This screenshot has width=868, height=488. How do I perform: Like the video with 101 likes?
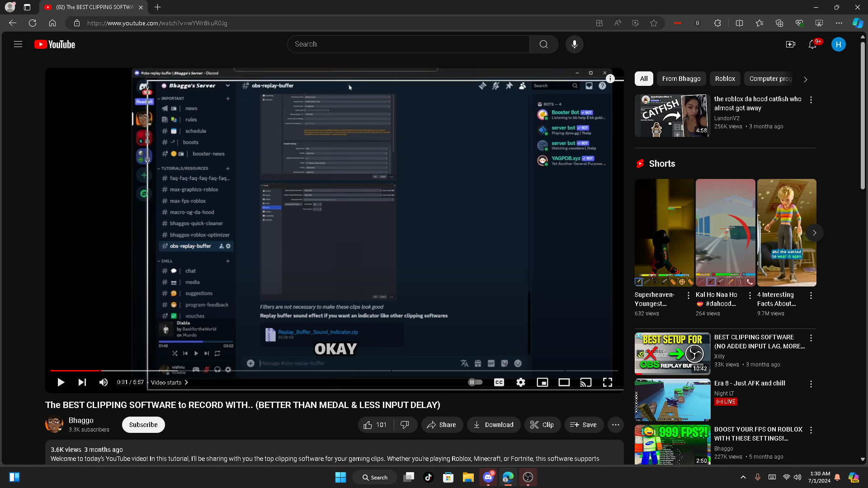376,425
